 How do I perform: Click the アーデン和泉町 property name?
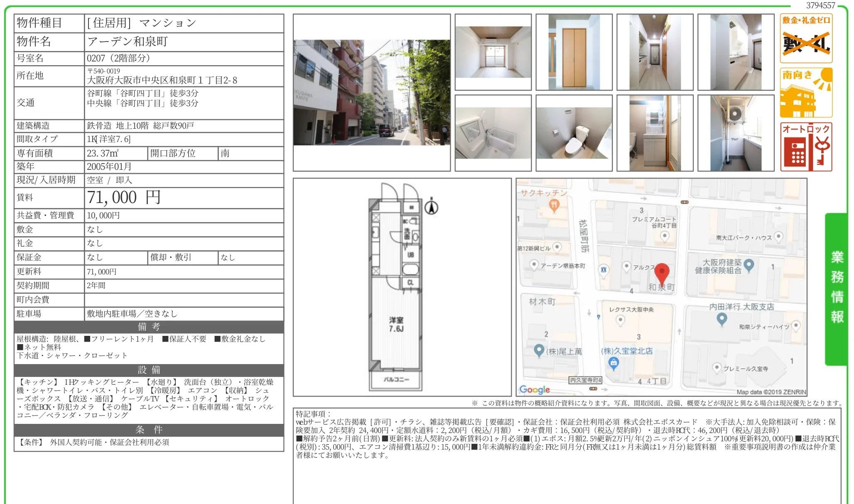tap(128, 42)
